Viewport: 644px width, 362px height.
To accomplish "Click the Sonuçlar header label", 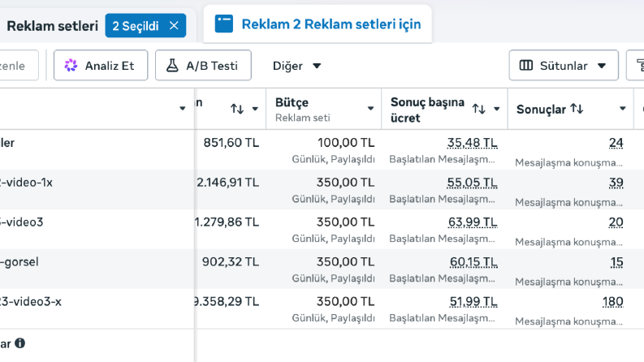I will (x=541, y=110).
